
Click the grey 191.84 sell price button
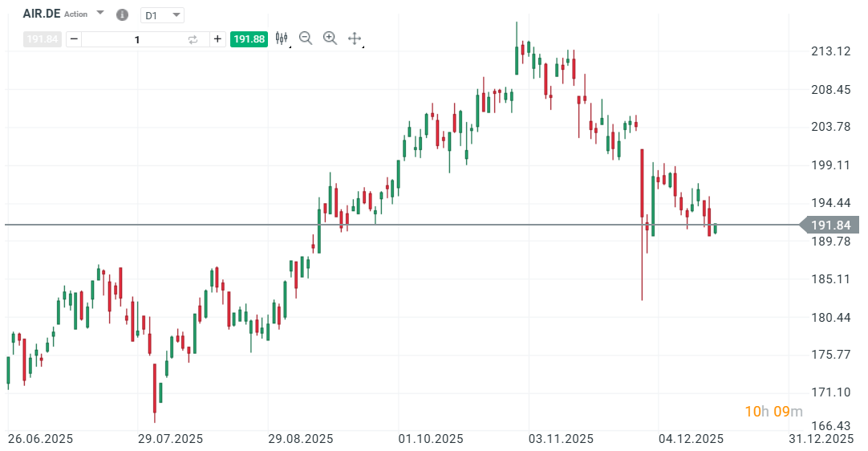43,39
